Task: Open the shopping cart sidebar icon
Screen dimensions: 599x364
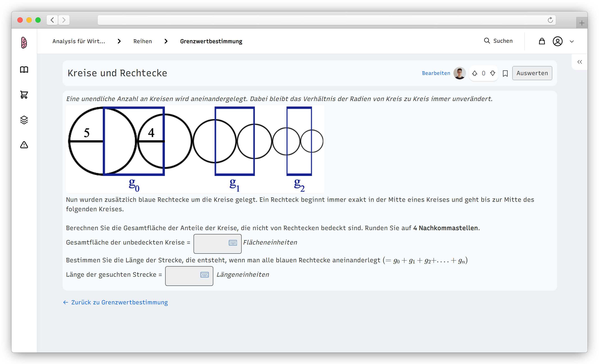Action: 24,94
